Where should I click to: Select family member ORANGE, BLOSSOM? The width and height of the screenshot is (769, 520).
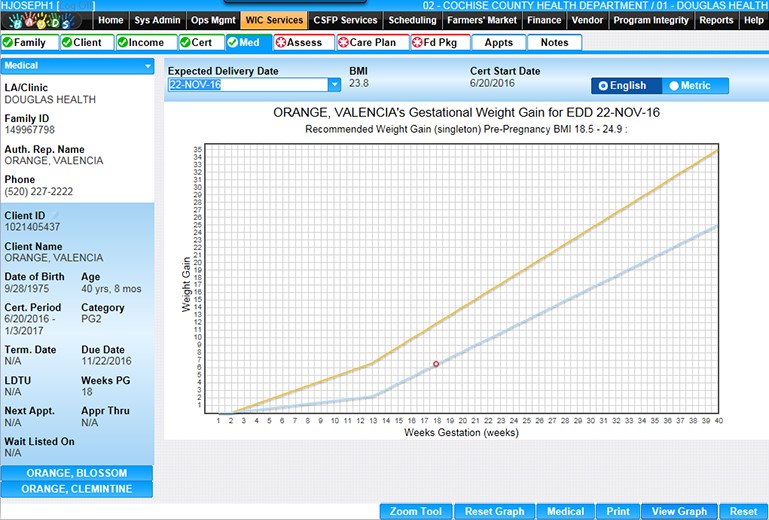(77, 473)
